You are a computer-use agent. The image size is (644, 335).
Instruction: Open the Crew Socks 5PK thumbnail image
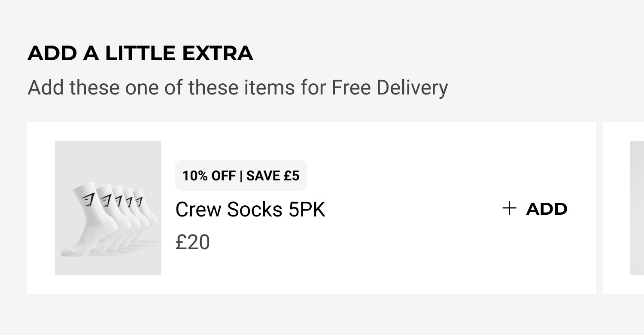pyautogui.click(x=108, y=207)
